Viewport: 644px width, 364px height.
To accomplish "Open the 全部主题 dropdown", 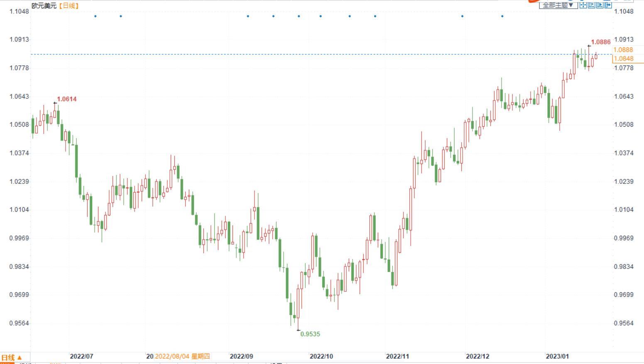I will pyautogui.click(x=558, y=5).
